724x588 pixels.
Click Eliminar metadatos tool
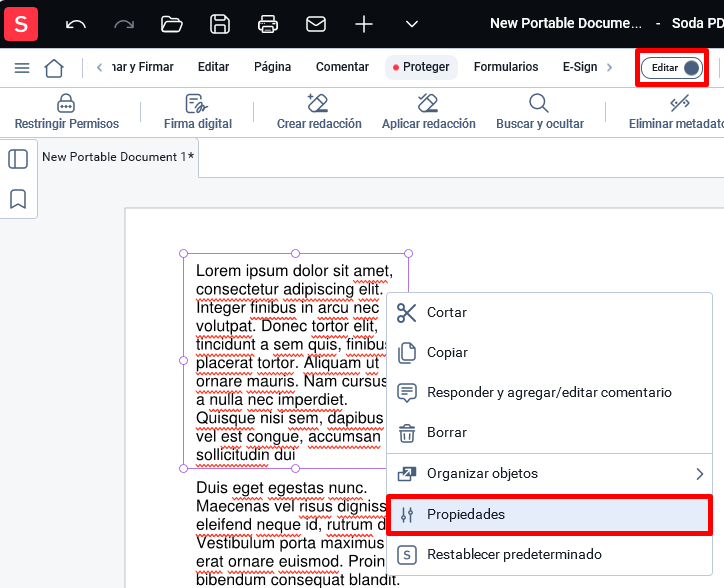676,111
